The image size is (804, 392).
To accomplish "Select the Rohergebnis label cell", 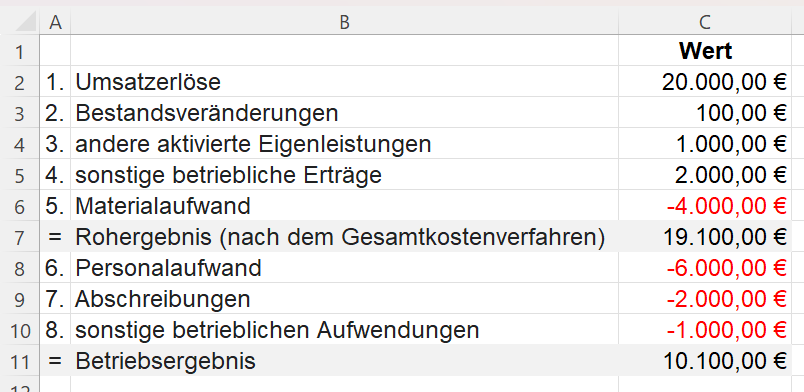I will [x=345, y=237].
